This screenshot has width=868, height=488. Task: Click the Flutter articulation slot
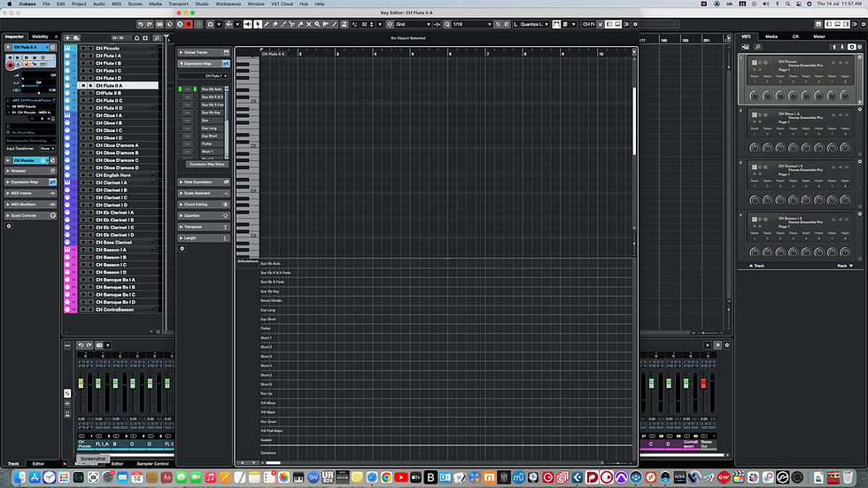[x=211, y=143]
